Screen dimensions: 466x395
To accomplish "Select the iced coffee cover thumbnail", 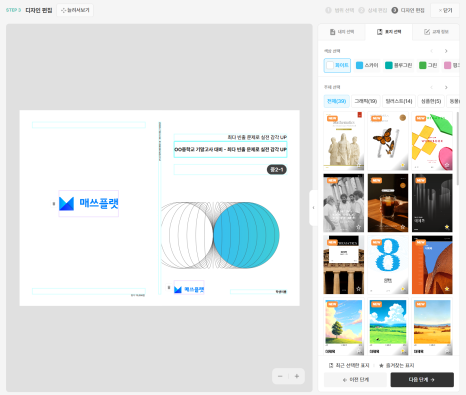I will (x=388, y=203).
